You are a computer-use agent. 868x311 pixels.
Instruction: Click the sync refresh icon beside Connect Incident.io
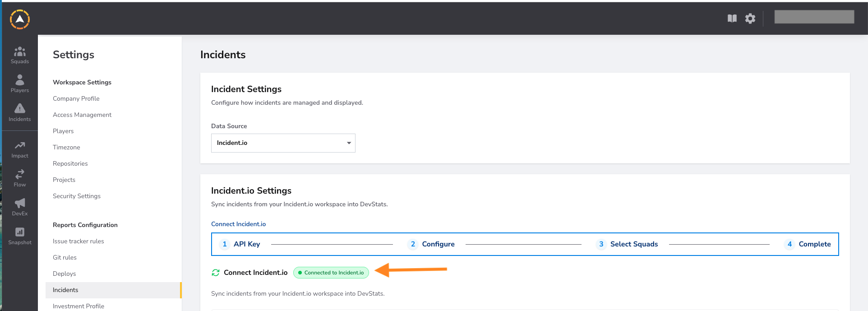pos(216,273)
